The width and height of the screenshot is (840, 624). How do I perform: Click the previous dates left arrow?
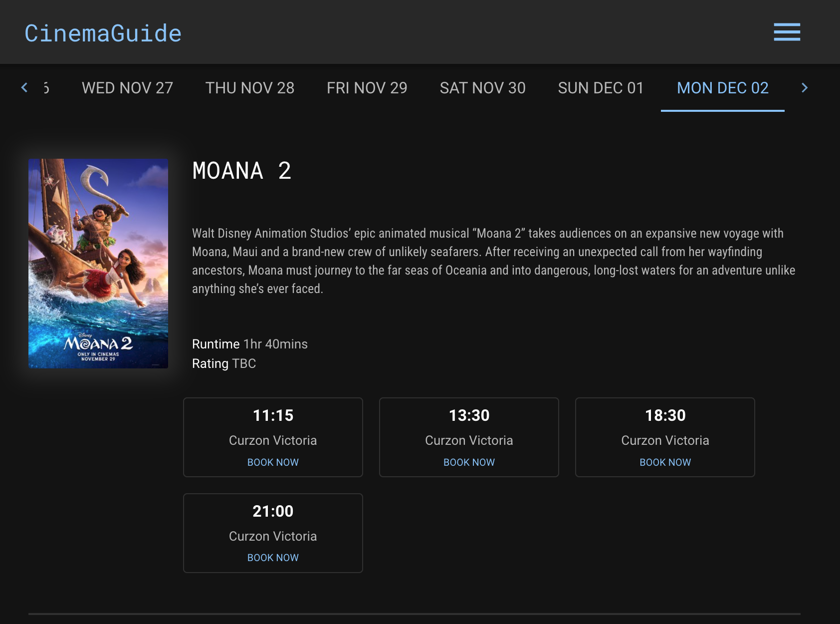(x=24, y=88)
